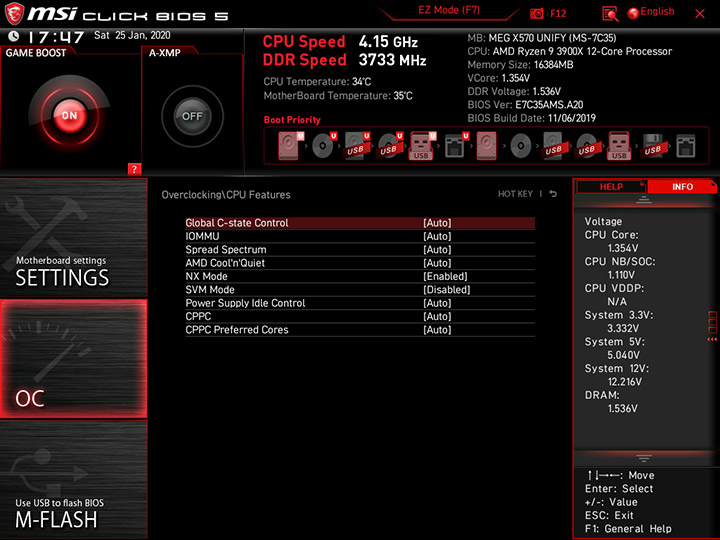
Task: Turn on the A-XMP knob
Action: click(x=192, y=116)
